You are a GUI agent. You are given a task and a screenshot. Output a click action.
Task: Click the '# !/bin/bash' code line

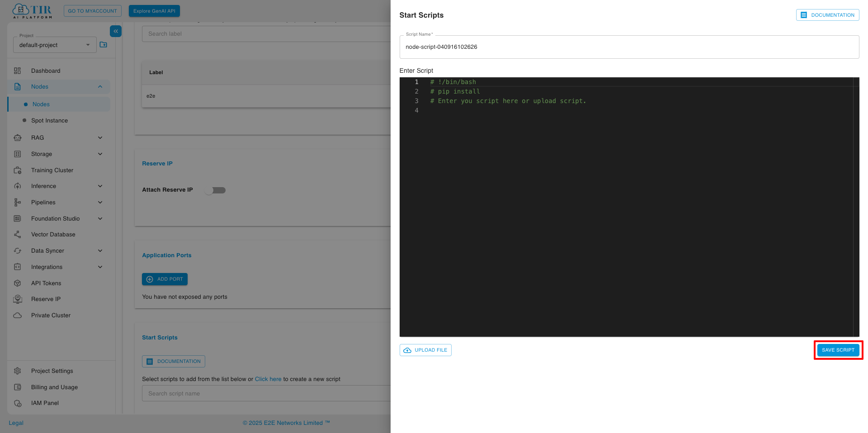pos(453,82)
